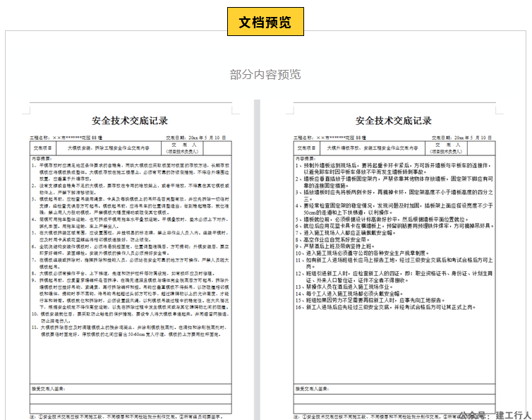The image size is (532, 420).
Task: Click line 13、禁操作人员在酒后进入施工现场作业
Action: click(x=344, y=287)
